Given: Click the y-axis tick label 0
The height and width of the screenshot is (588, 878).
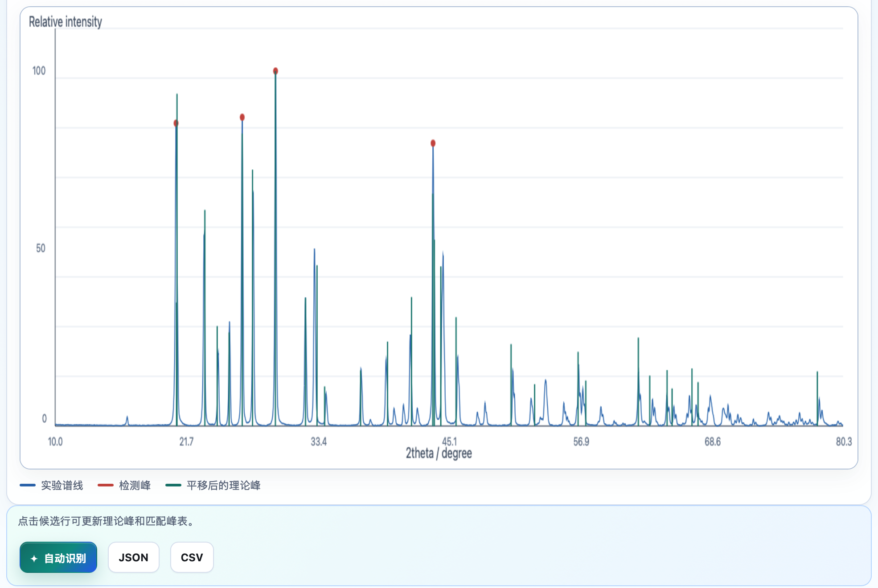Looking at the screenshot, I should (x=44, y=418).
